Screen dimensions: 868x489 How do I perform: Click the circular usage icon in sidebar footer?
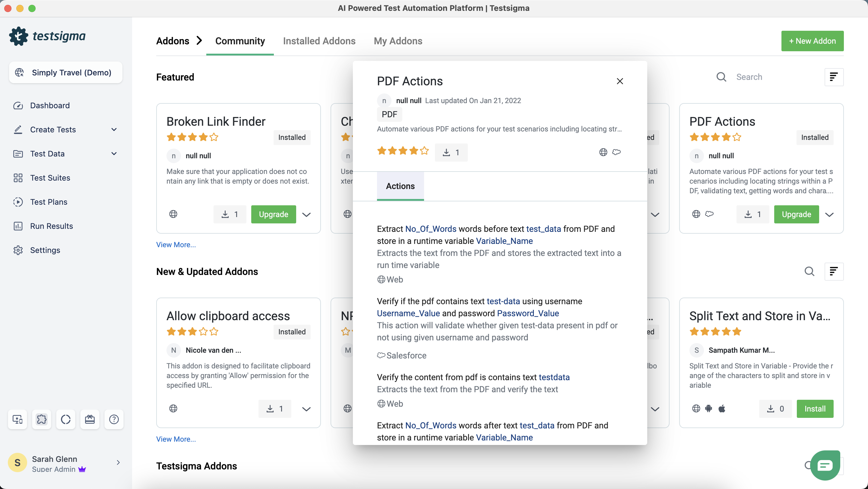pyautogui.click(x=66, y=419)
